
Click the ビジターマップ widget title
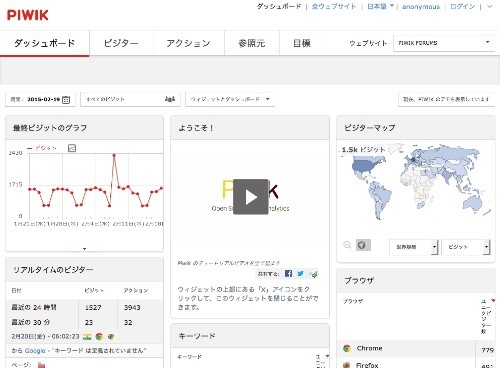(x=370, y=128)
